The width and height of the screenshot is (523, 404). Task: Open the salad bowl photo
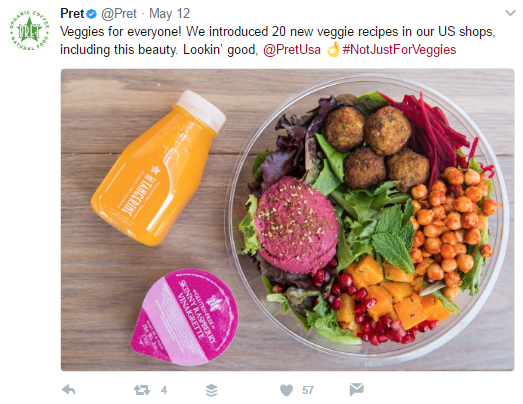(x=367, y=217)
